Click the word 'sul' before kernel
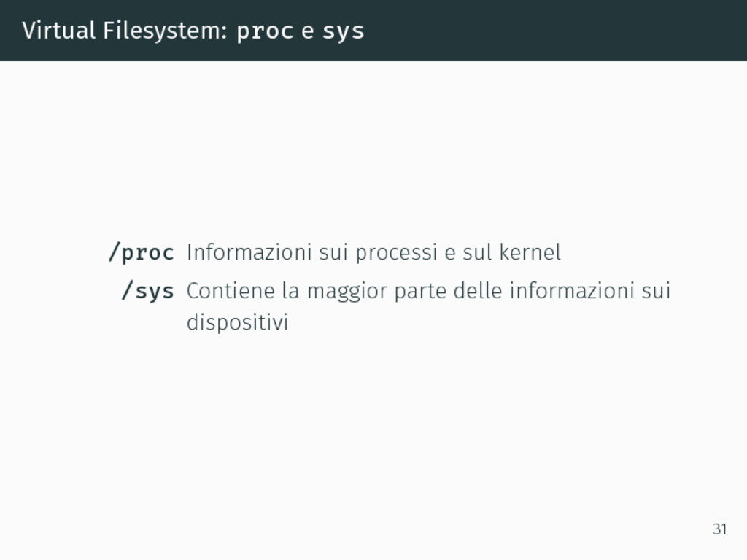The width and height of the screenshot is (747, 560). (x=477, y=252)
